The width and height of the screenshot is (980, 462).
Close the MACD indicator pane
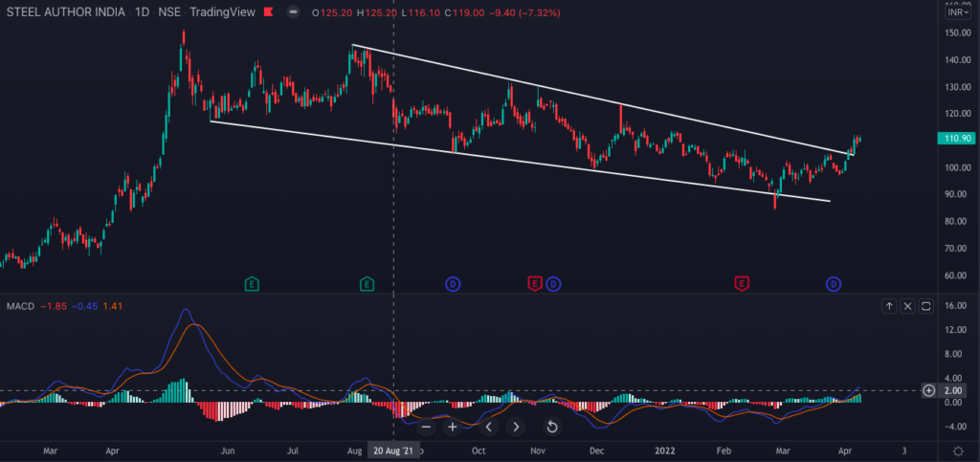(907, 306)
